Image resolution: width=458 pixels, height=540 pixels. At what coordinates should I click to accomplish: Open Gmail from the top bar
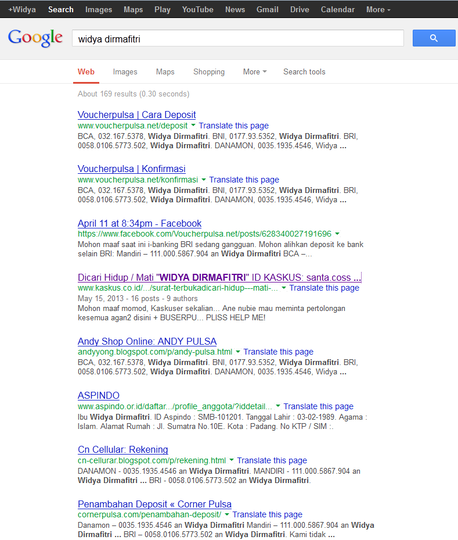coord(267,10)
